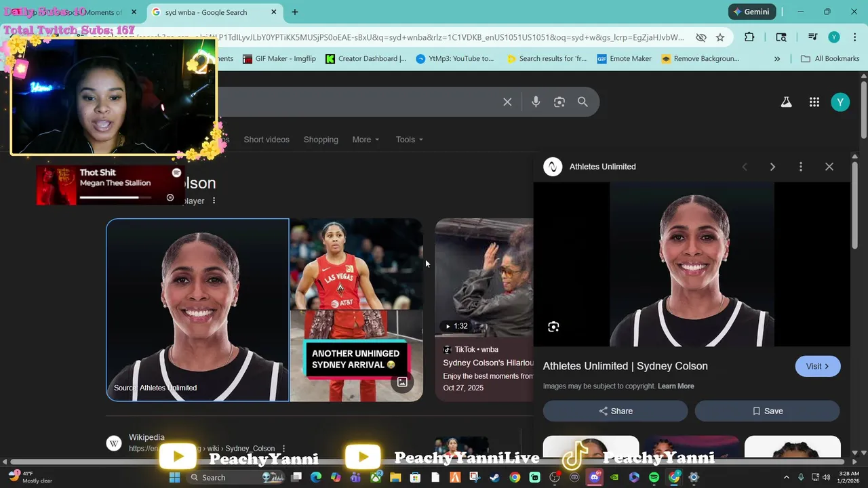Open Google Search Labs flask icon
Screen dimensions: 868x488
tap(786, 102)
